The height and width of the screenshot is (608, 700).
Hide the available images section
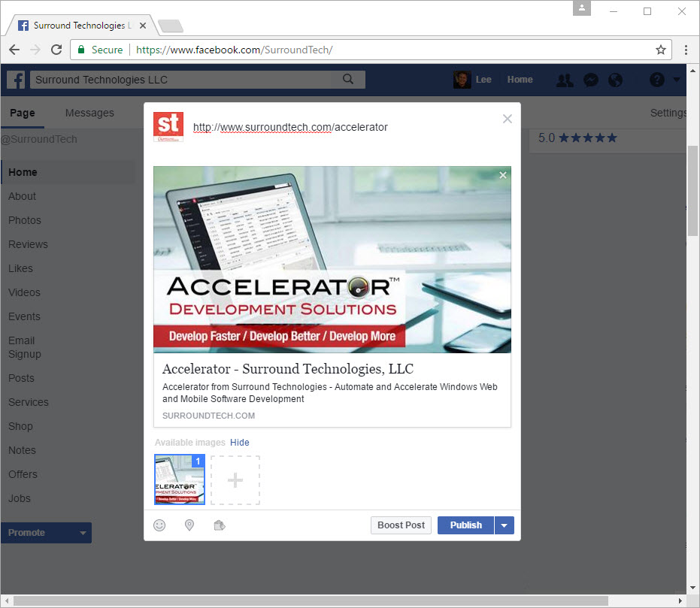[240, 443]
